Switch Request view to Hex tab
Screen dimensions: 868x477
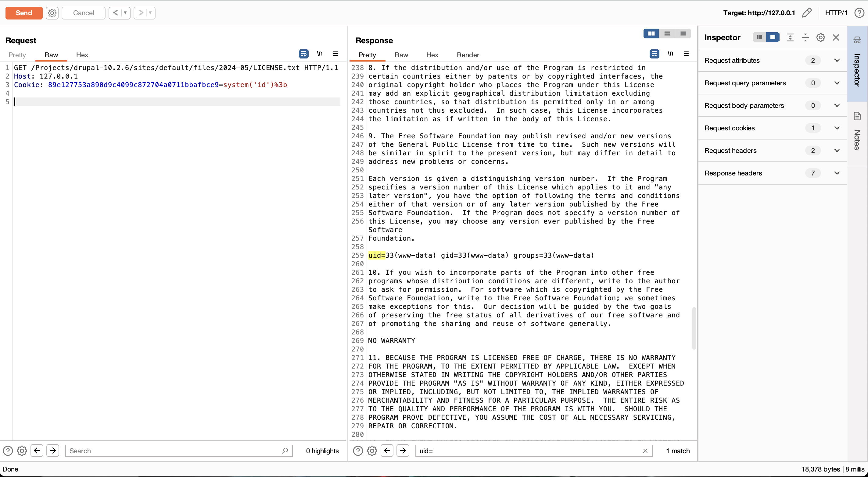[x=82, y=55]
